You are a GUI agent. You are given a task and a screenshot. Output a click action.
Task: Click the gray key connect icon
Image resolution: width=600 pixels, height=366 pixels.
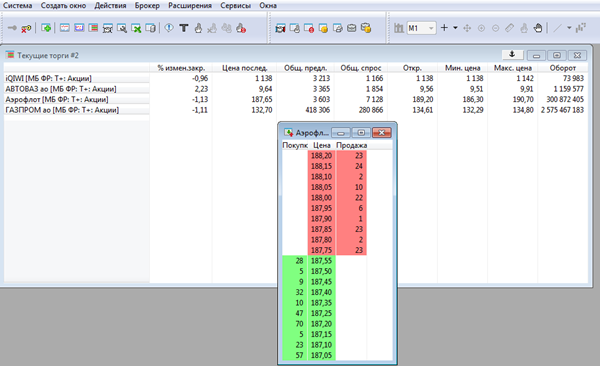tap(12, 28)
